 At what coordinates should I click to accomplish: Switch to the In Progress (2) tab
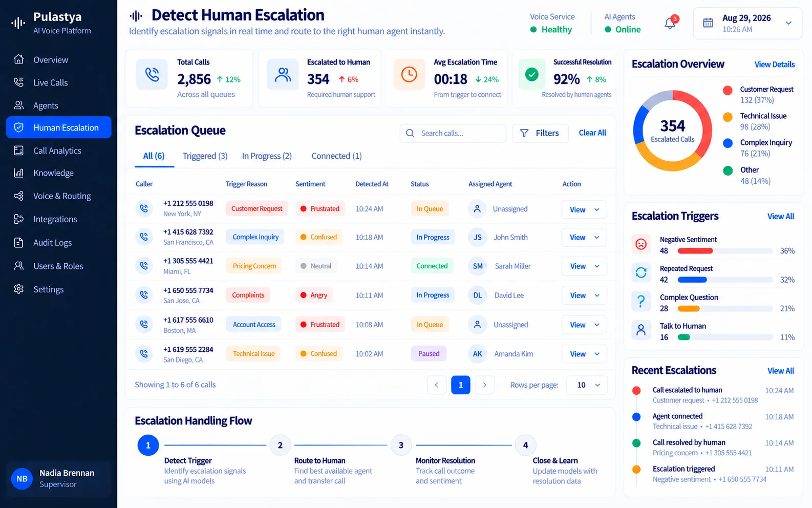pyautogui.click(x=267, y=156)
